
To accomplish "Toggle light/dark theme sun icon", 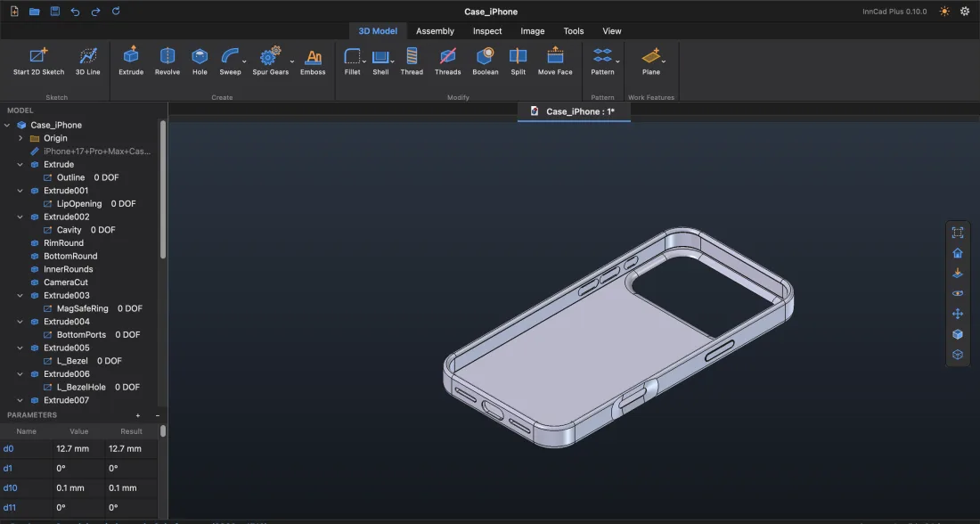I will click(943, 12).
